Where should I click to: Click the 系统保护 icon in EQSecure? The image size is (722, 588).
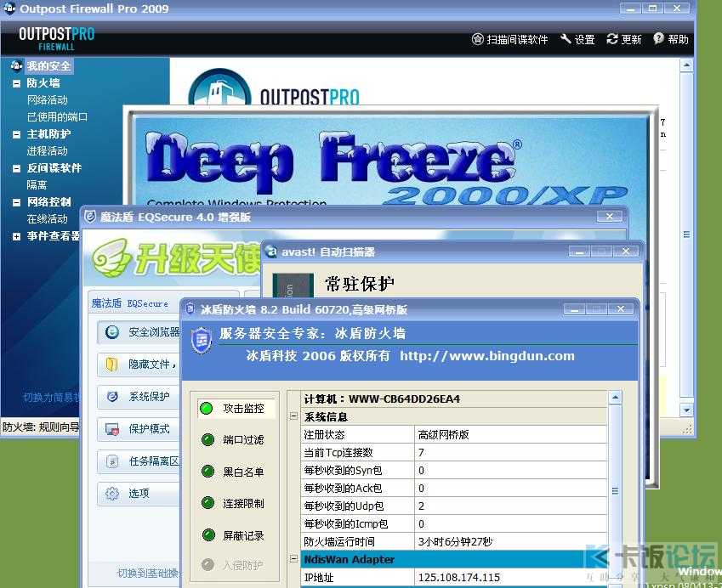coord(112,396)
